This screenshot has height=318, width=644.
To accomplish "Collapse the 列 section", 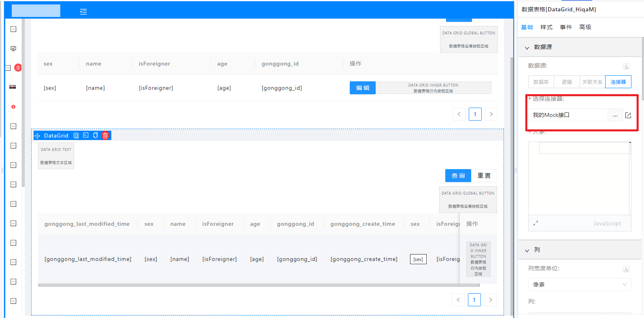I will [x=527, y=250].
